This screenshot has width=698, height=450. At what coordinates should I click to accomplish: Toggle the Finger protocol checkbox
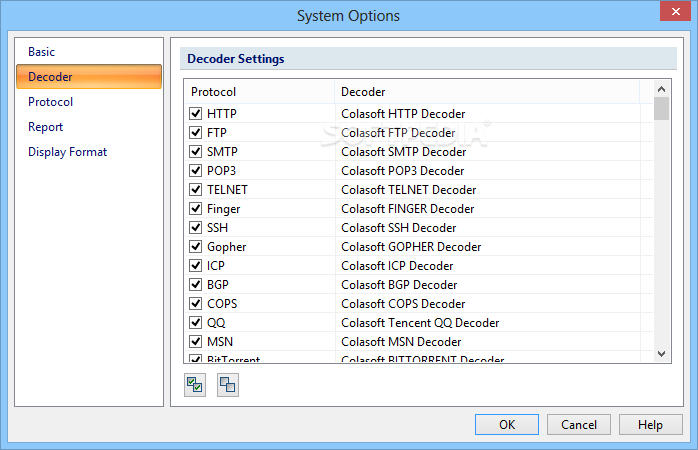[195, 209]
